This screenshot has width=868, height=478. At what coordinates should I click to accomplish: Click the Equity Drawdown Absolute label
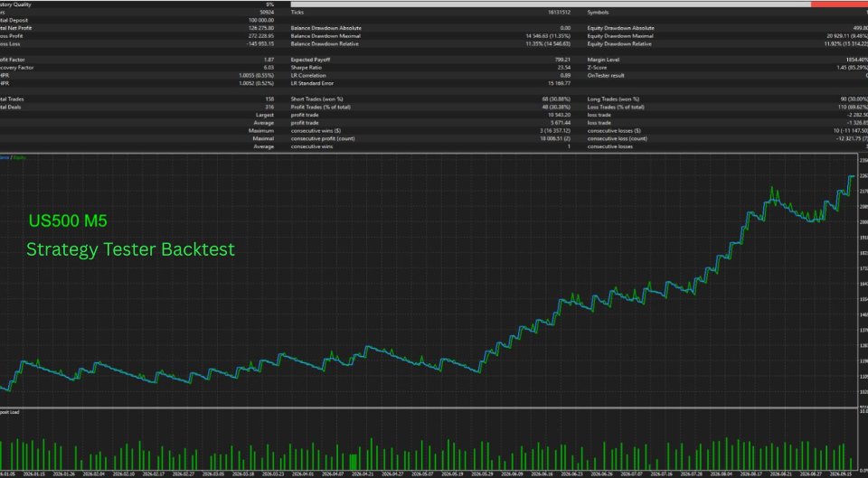tap(620, 28)
